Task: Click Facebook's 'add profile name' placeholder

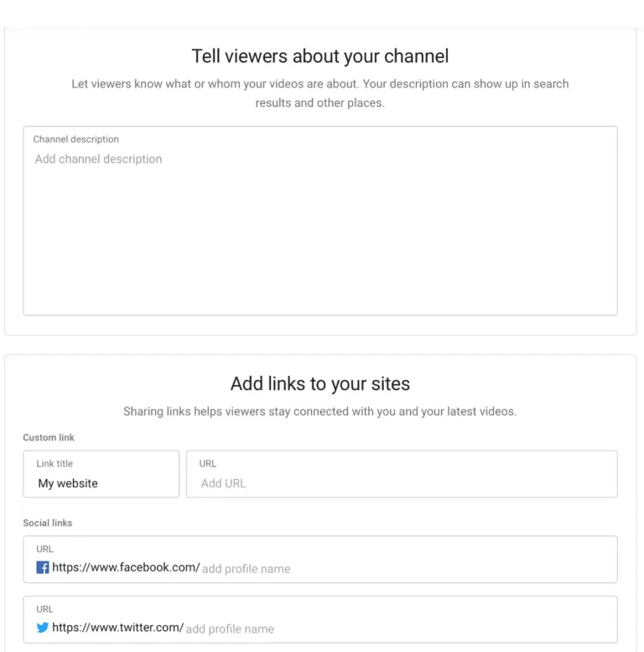Action: (246, 569)
